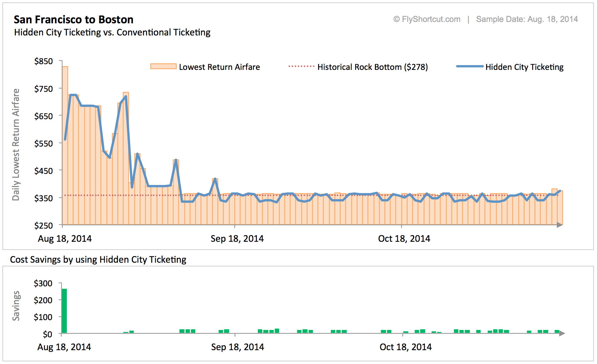Screen dimensions: 597x364
Task: Click the orange Lowest Return Airfare legend swatch
Action: [x=163, y=66]
